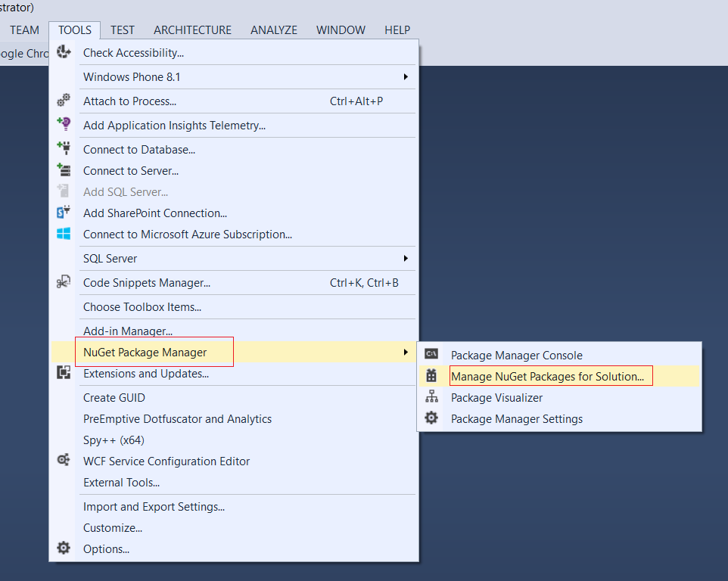Click the SharePoint Connection icon
Screen dimensions: 728x581
(x=64, y=213)
